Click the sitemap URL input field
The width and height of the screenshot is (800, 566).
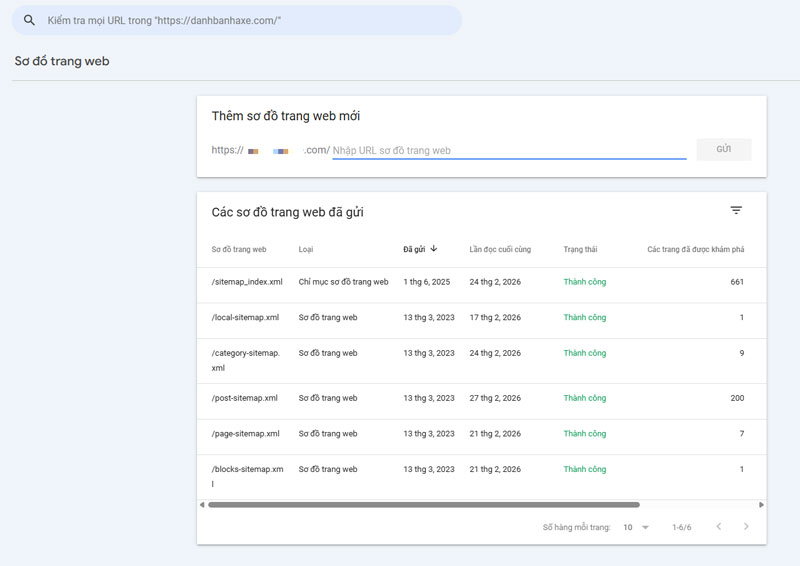pyautogui.click(x=509, y=151)
